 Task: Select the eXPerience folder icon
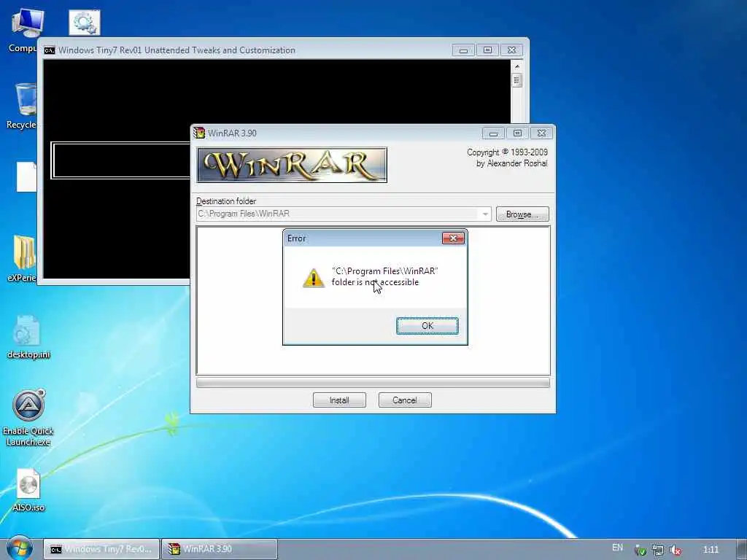click(x=23, y=259)
